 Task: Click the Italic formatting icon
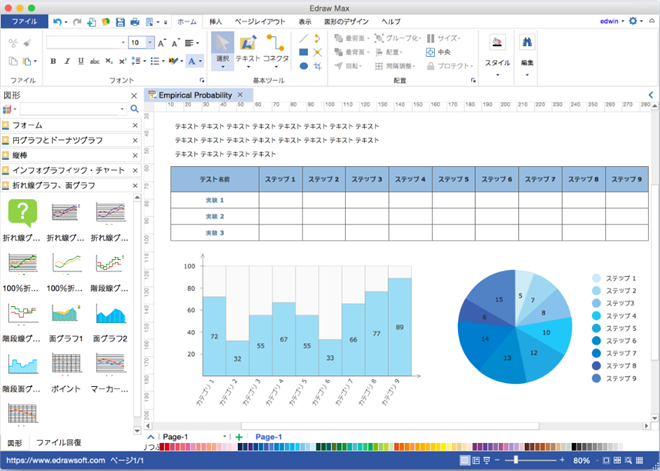(68, 61)
